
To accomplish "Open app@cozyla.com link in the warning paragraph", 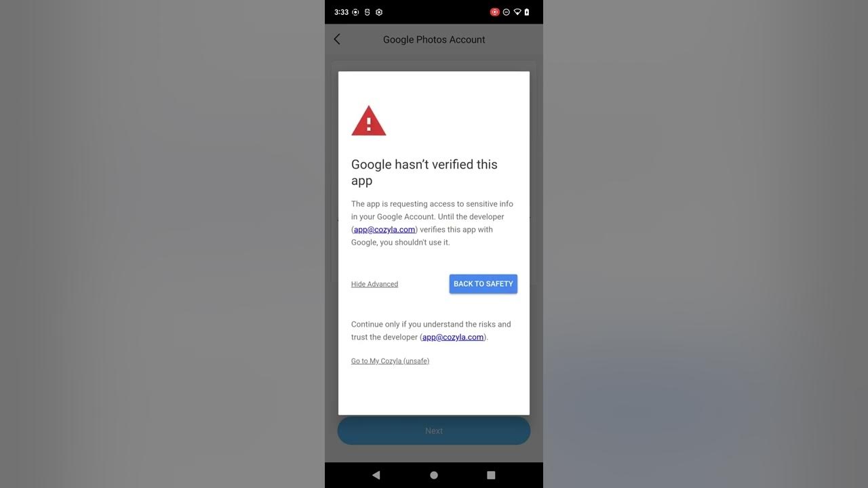I will (x=384, y=230).
